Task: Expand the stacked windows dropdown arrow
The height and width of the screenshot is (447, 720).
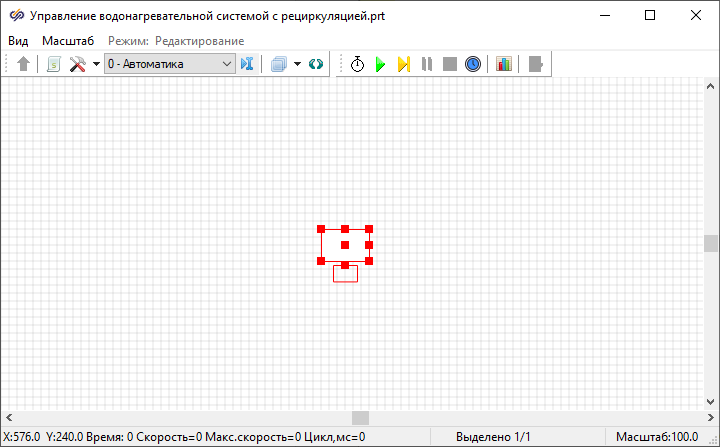Action: pyautogui.click(x=298, y=64)
